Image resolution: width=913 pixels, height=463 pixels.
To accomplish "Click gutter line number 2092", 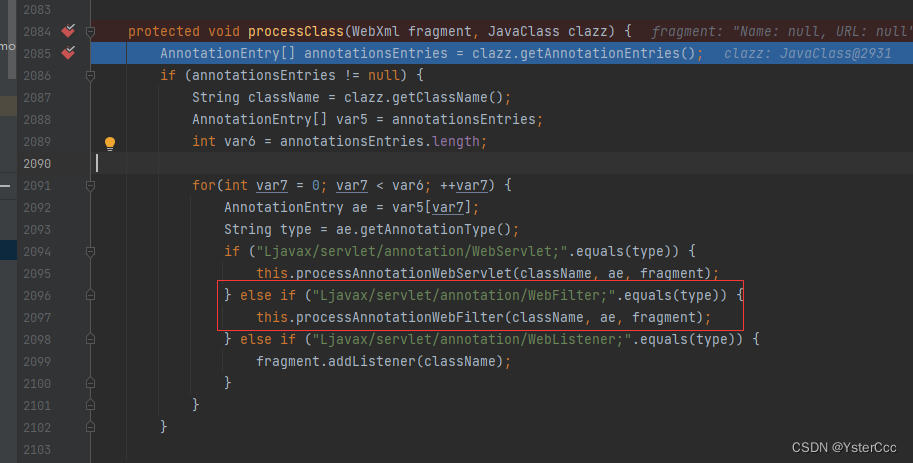I will (37, 207).
